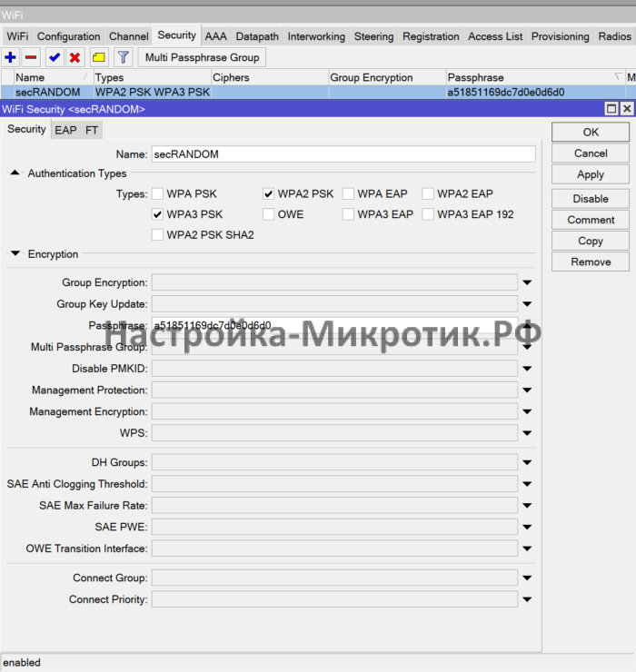Uncheck the WPA3 PSK checkbox

[x=157, y=214]
